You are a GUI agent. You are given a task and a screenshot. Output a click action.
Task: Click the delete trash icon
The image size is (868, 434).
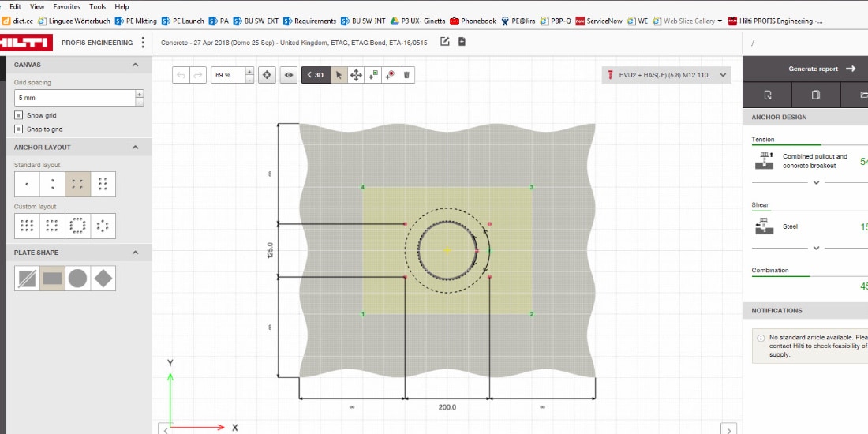406,75
